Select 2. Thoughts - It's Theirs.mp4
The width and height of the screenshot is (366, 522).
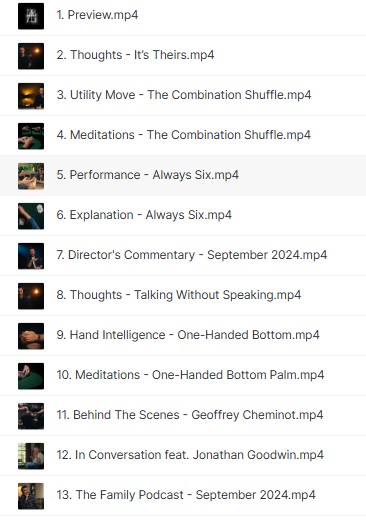click(x=135, y=55)
